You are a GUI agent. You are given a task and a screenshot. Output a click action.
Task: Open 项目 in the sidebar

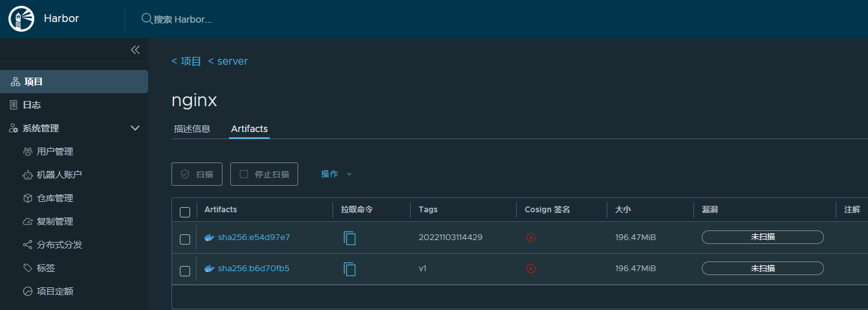coord(74,82)
